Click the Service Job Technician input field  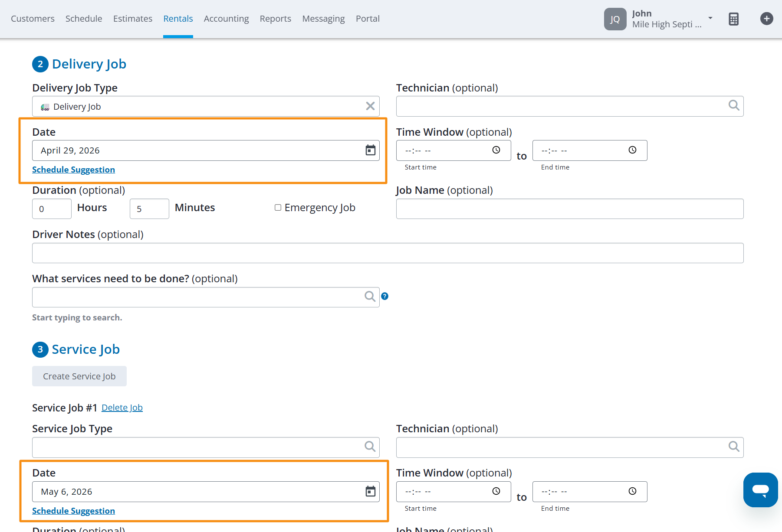570,447
